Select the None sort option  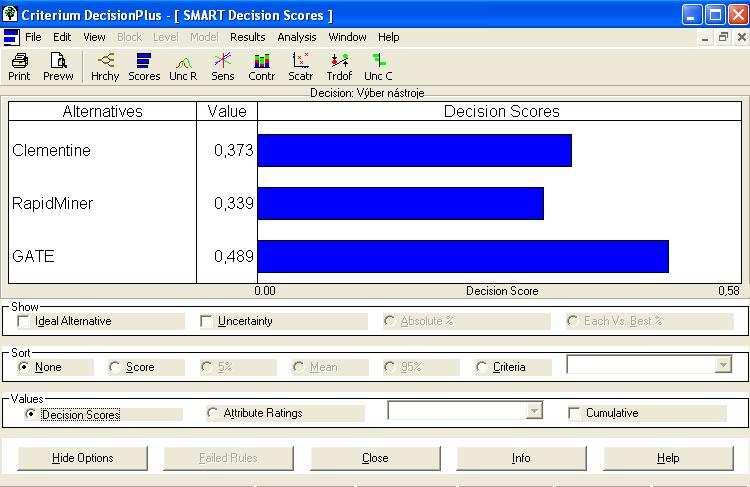[x=23, y=367]
